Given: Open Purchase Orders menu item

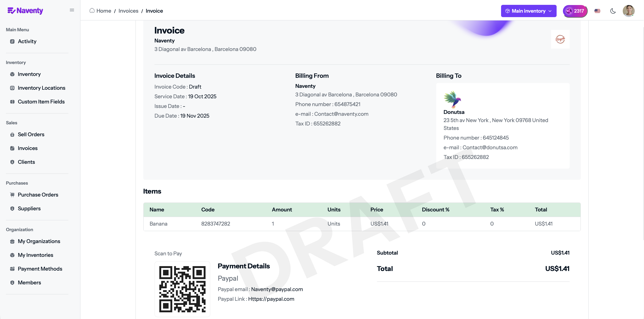Looking at the screenshot, I should [38, 195].
